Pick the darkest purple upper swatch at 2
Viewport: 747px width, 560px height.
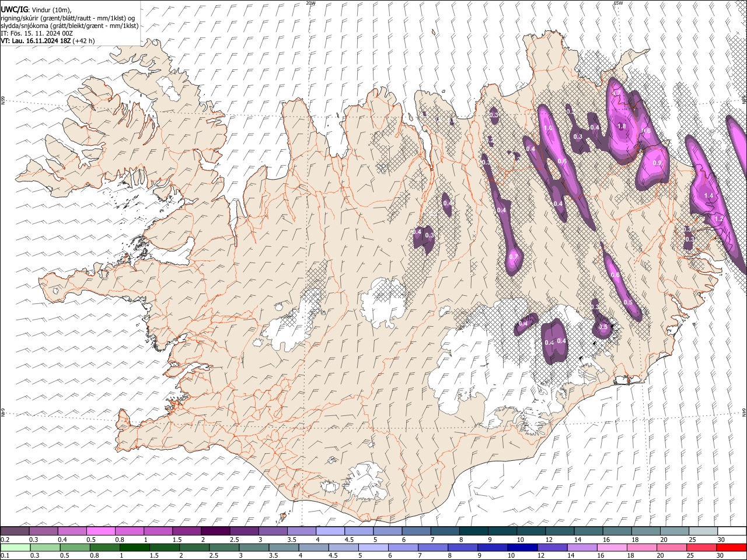[215, 531]
